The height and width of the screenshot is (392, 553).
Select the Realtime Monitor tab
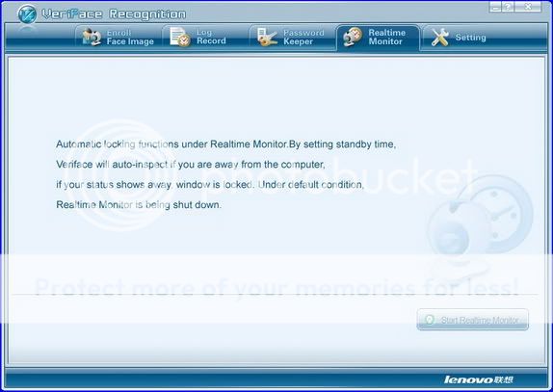pos(378,38)
